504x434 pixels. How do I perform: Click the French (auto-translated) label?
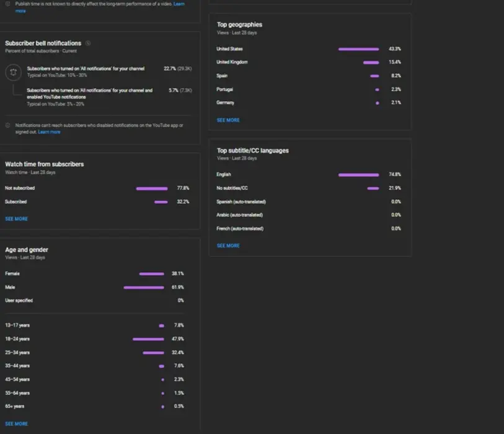[x=240, y=229]
